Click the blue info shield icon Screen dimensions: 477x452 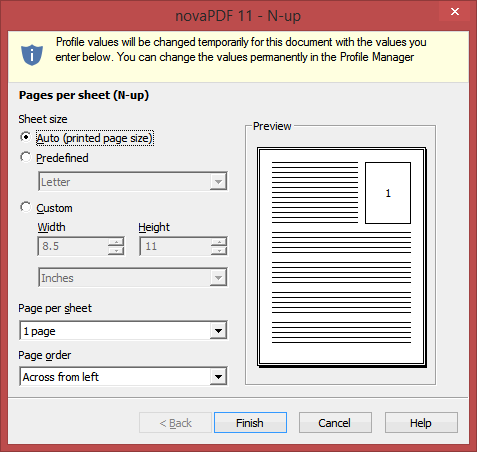tap(32, 54)
